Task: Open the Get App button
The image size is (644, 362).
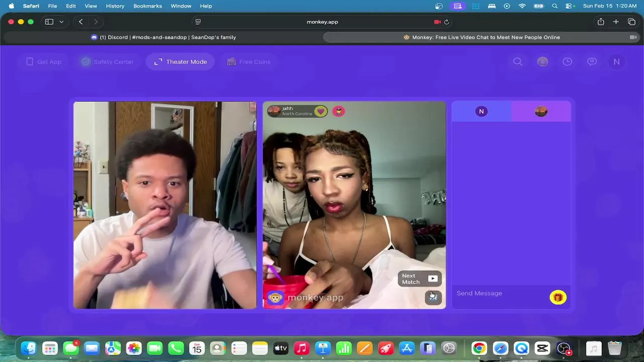Action: click(43, 62)
